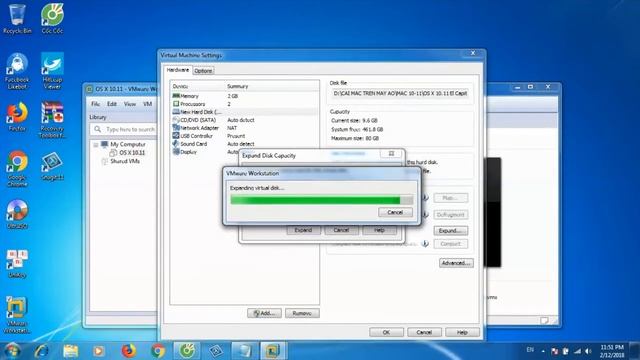Viewport: 640px width, 360px height.
Task: Click OK in Virtual Machine Settings
Action: click(386, 332)
